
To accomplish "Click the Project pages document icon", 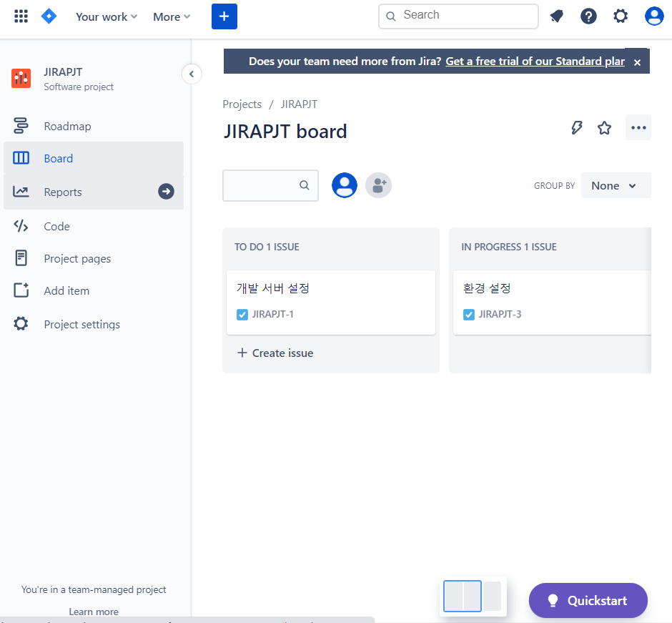I will [x=21, y=257].
